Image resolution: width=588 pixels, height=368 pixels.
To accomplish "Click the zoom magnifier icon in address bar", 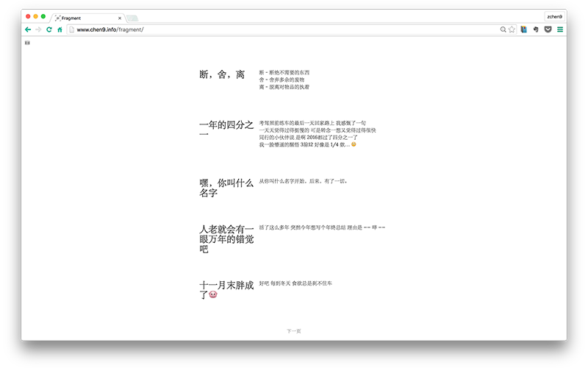I will 503,29.
